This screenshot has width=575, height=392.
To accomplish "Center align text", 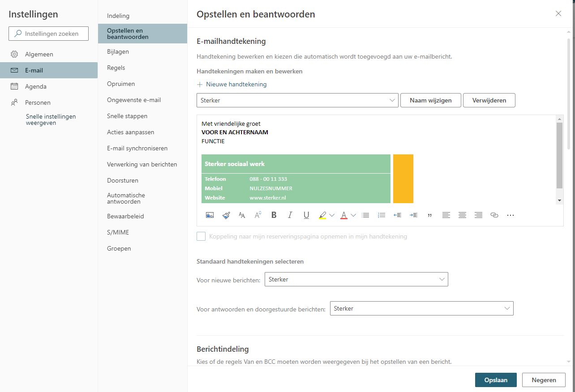I will [462, 215].
